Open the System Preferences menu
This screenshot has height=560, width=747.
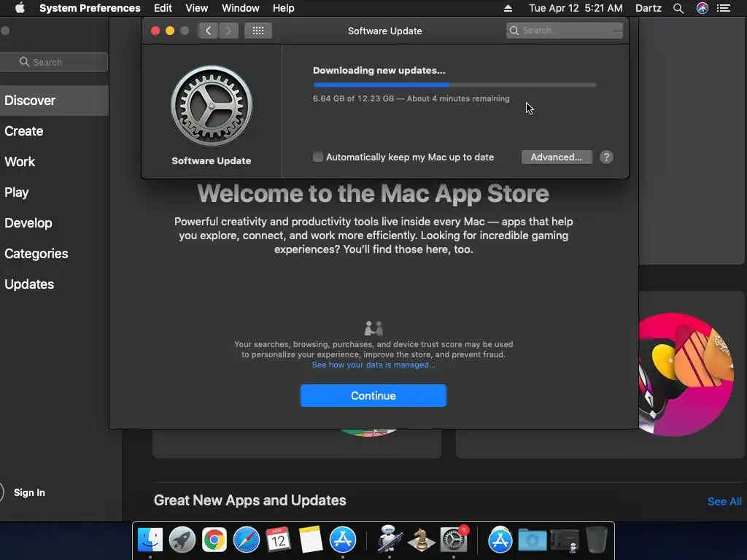(90, 8)
